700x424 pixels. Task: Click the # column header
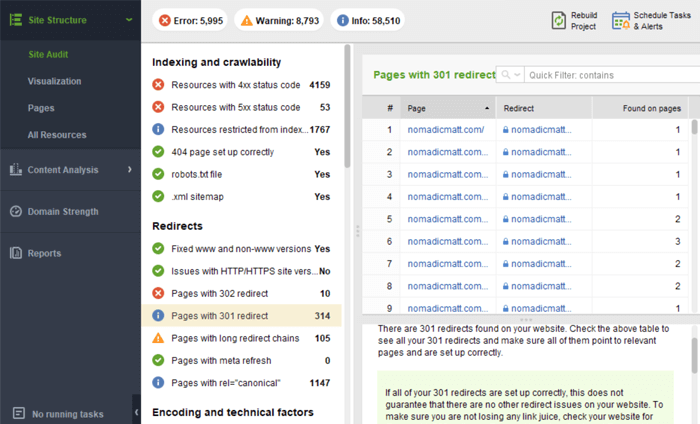(390, 108)
